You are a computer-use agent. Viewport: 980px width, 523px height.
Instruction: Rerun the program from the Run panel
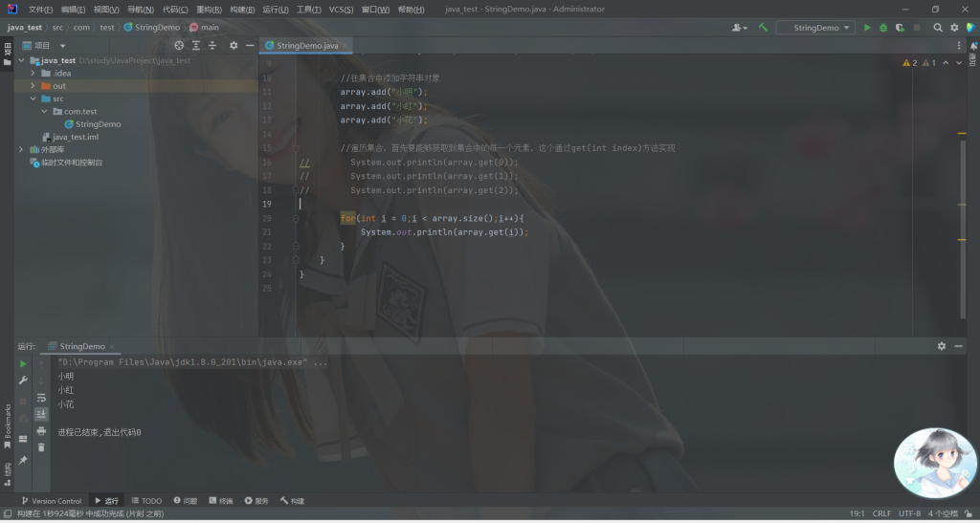[23, 364]
